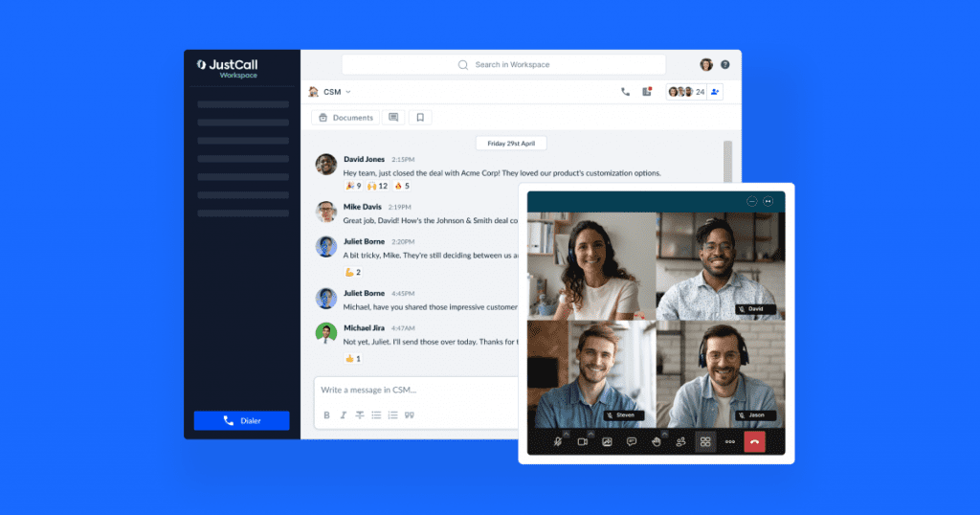Click Mike Davis's avatar
The width and height of the screenshot is (980, 515).
(325, 212)
